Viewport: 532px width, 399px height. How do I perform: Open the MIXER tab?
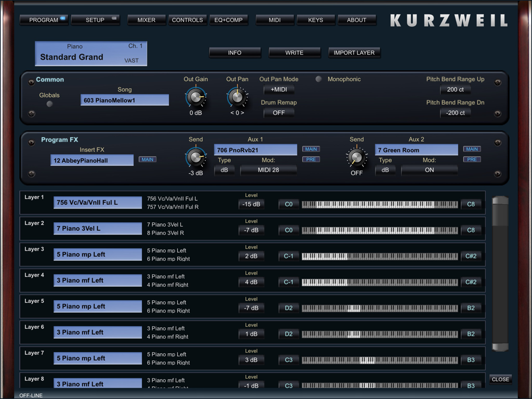click(146, 20)
